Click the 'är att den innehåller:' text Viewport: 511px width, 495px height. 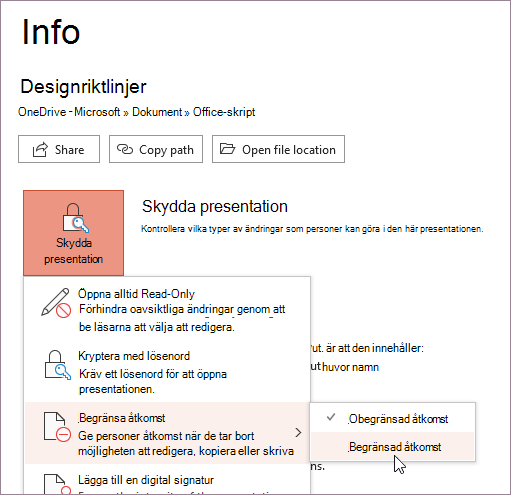click(x=374, y=348)
